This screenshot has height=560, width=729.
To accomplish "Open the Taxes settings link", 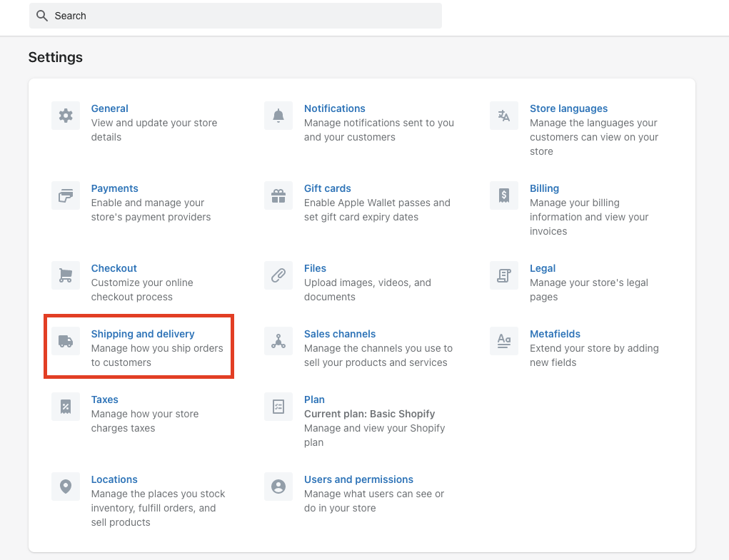I will pyautogui.click(x=105, y=399).
